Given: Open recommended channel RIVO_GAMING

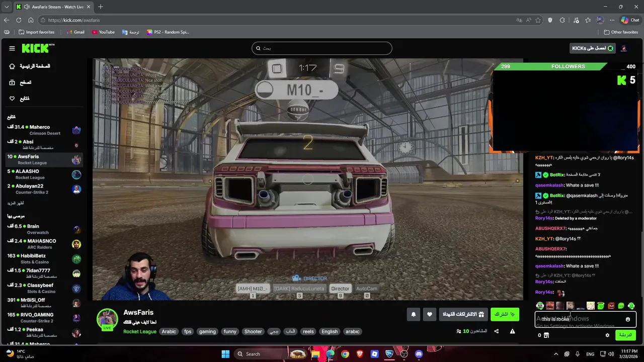Looking at the screenshot, I should [44, 318].
